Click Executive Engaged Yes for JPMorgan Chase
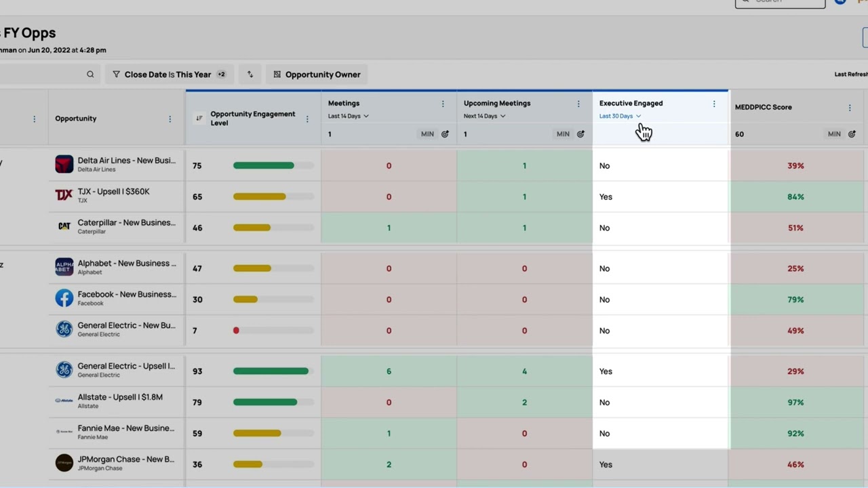The width and height of the screenshot is (868, 488). (606, 465)
